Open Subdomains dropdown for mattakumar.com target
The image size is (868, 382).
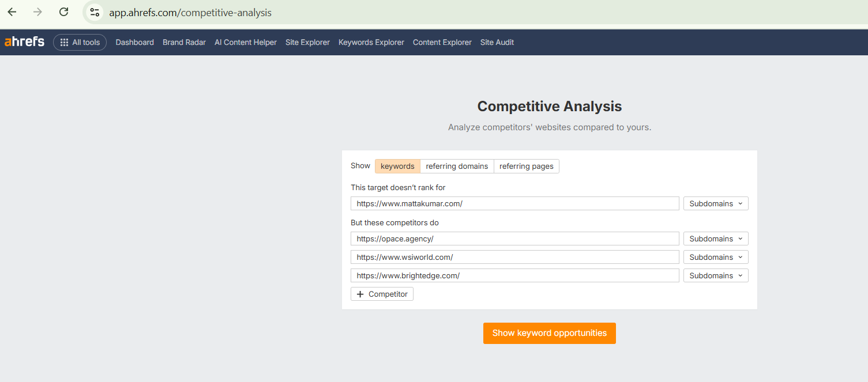[x=716, y=203]
